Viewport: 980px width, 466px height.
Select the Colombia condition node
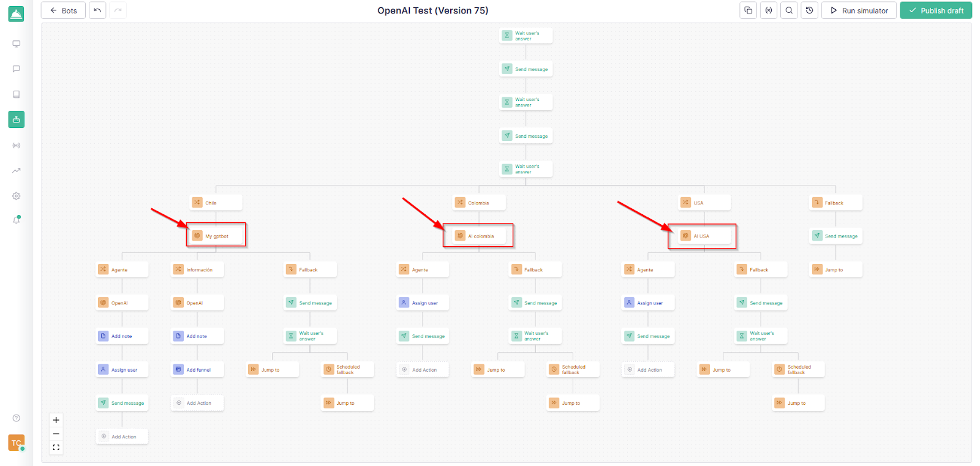480,203
